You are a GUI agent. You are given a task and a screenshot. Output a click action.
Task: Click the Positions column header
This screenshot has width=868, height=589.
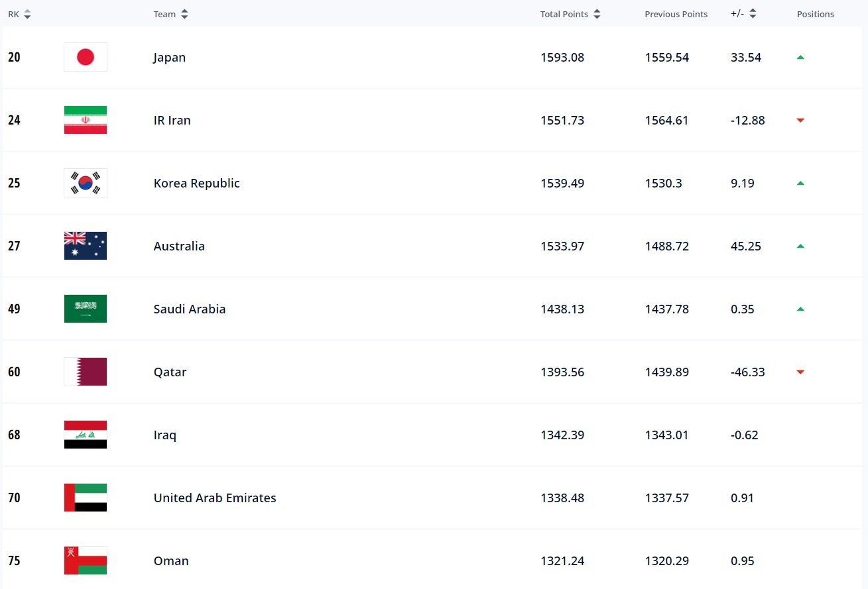815,14
